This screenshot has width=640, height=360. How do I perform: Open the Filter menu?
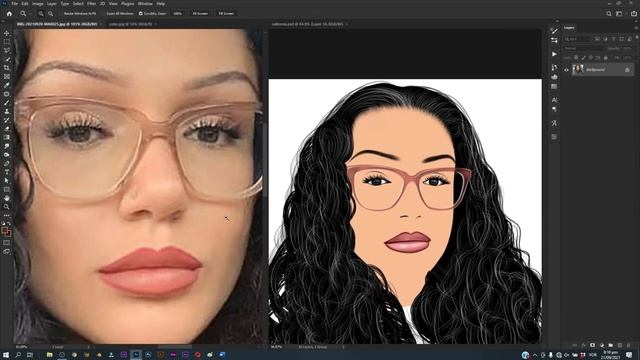point(91,4)
